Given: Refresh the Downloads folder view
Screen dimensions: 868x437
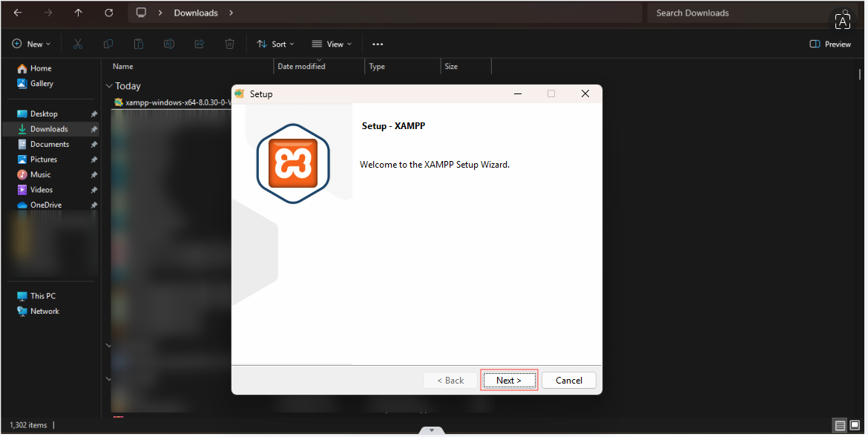Looking at the screenshot, I should (x=109, y=13).
